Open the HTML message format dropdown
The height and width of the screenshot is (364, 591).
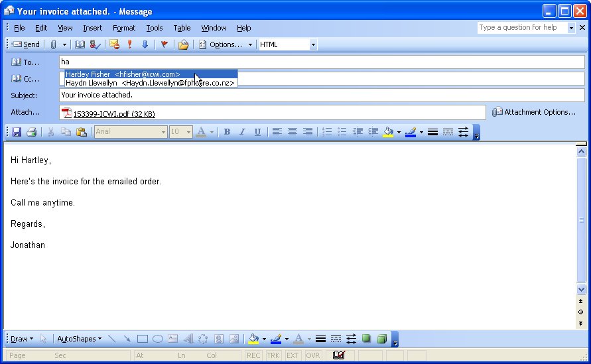[x=313, y=44]
